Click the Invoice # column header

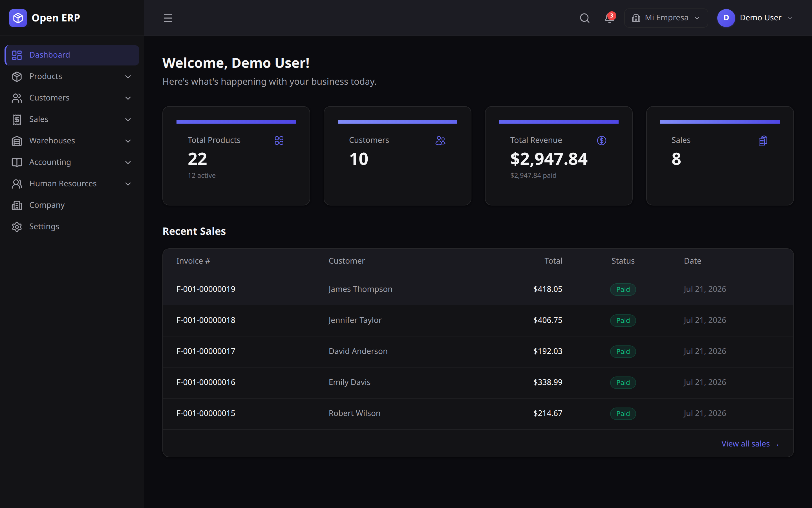pyautogui.click(x=193, y=261)
